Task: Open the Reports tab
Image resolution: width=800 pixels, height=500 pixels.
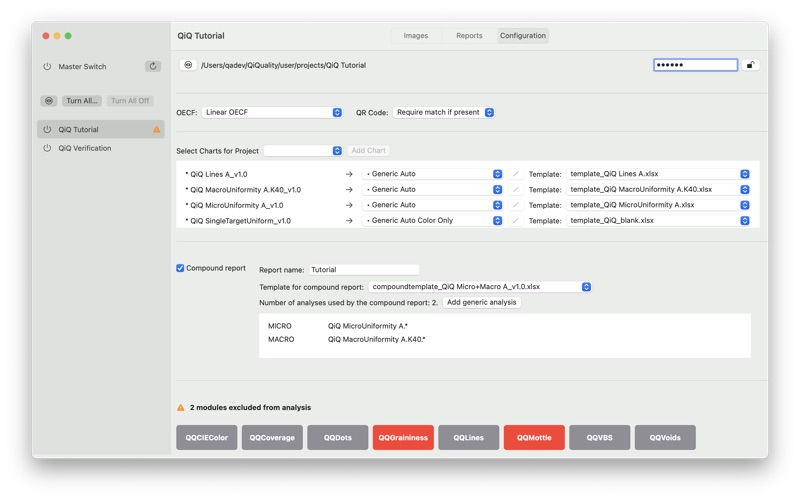Action: 469,36
